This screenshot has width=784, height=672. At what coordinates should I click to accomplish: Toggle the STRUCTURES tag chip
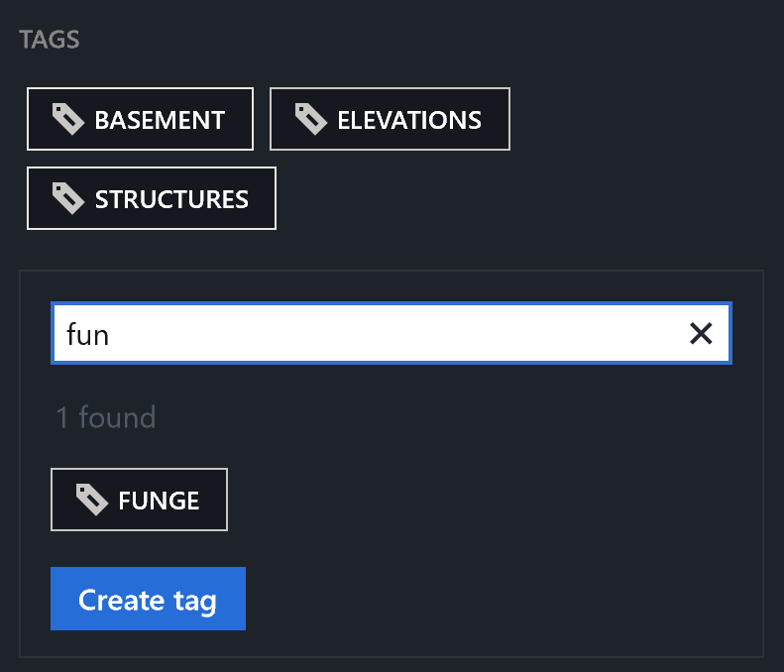click(152, 198)
